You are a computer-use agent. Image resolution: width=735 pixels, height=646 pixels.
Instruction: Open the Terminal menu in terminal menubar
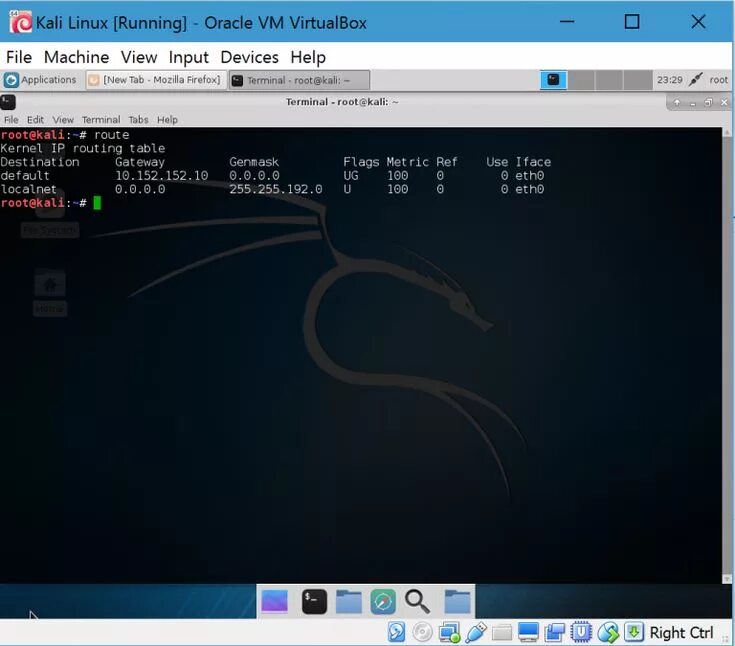click(x=101, y=120)
